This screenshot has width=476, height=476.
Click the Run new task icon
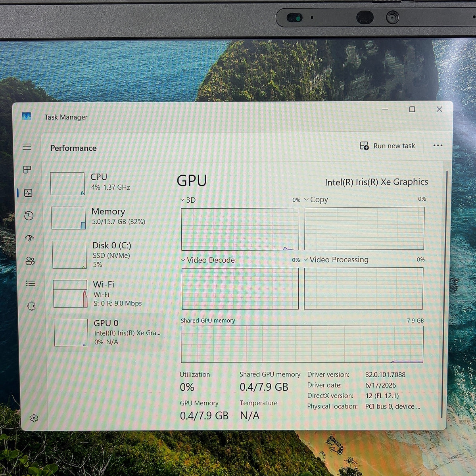(364, 146)
